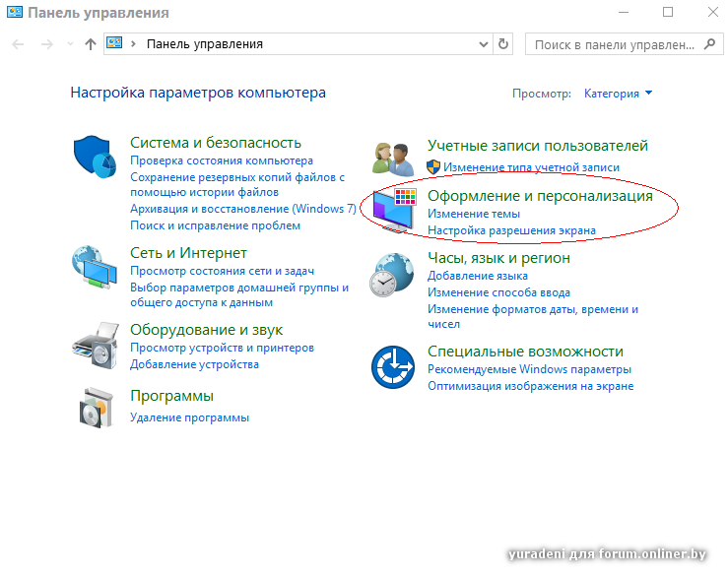Screen dimensions: 728x577
Task: Click the Панель управления breadcrumb
Action: pyautogui.click(x=205, y=44)
